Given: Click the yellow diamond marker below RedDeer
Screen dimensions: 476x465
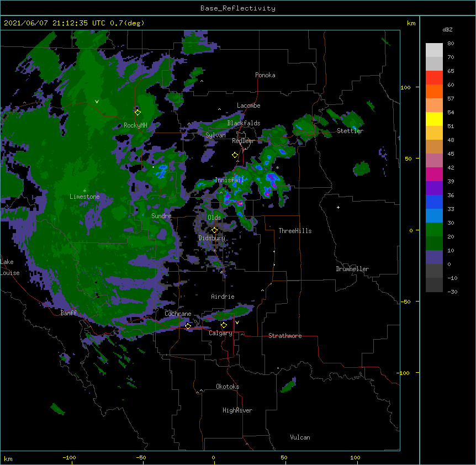Looking at the screenshot, I should (235, 155).
